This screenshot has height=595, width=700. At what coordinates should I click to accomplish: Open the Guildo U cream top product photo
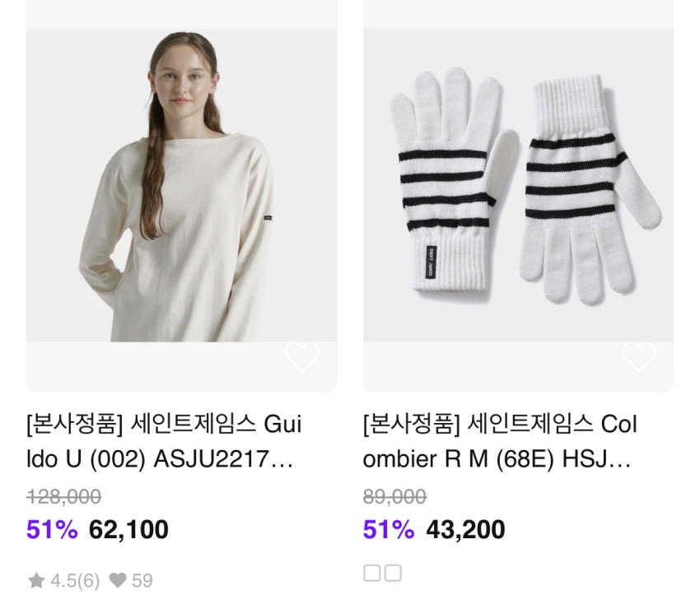click(x=182, y=185)
